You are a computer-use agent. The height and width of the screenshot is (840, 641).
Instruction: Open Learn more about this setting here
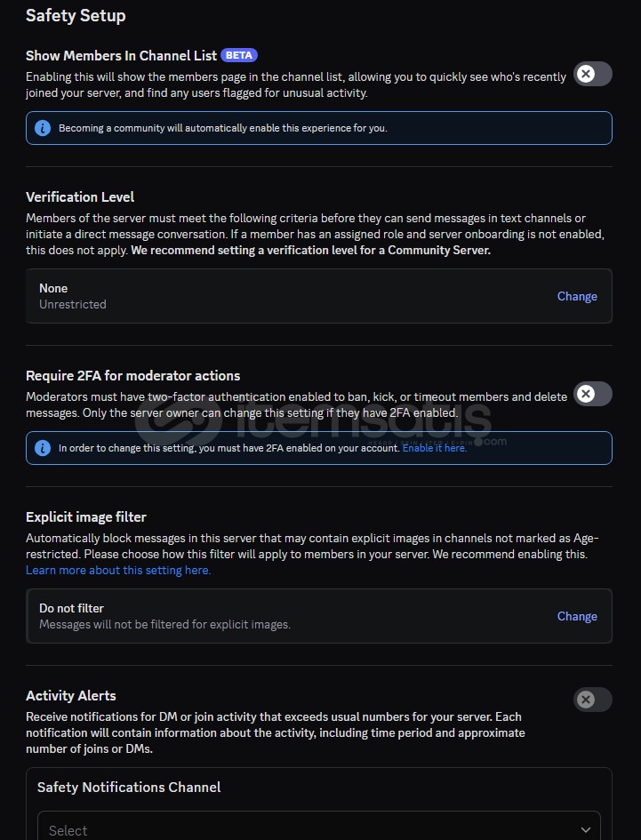click(118, 570)
